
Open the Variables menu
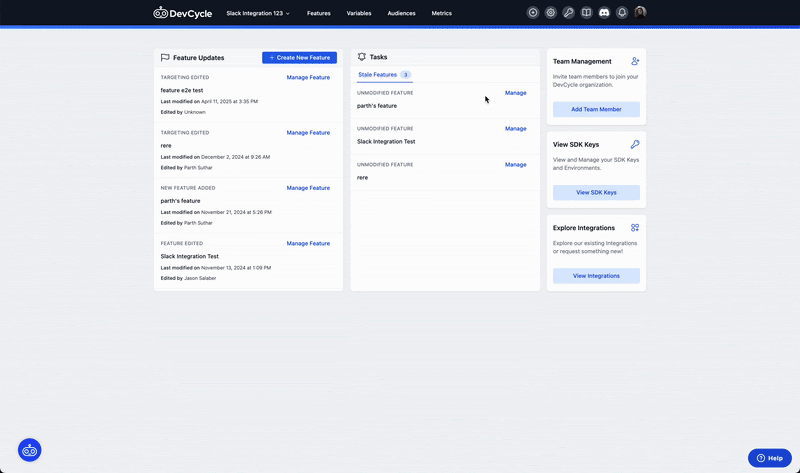tap(359, 13)
